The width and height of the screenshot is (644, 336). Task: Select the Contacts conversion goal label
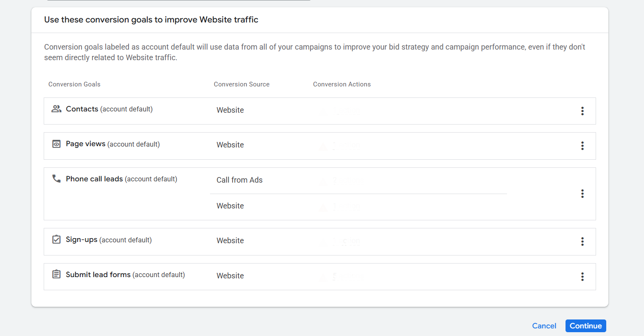pos(82,109)
